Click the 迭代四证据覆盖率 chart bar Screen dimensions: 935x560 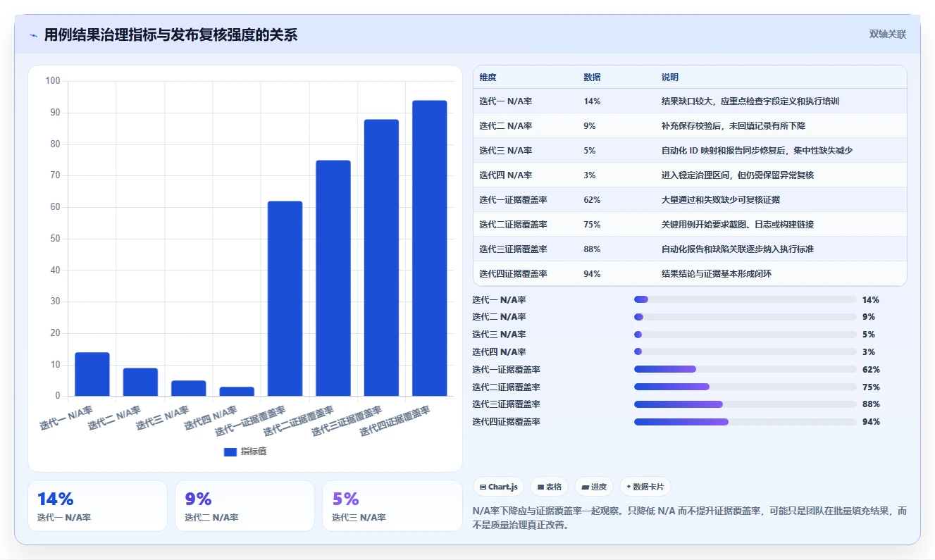(x=430, y=248)
